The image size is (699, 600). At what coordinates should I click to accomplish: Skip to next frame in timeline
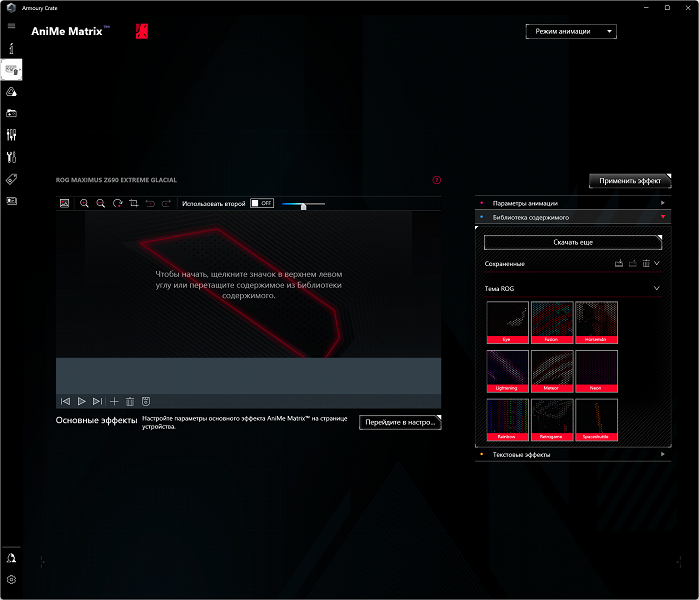tap(98, 402)
